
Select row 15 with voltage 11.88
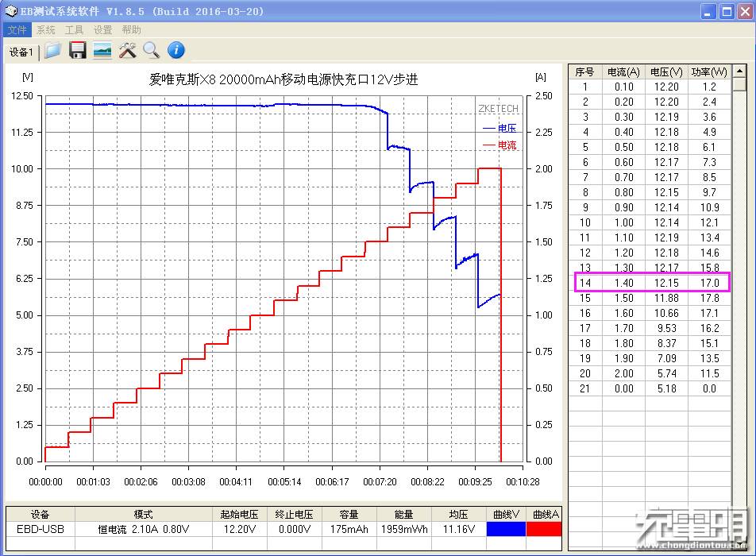point(650,298)
